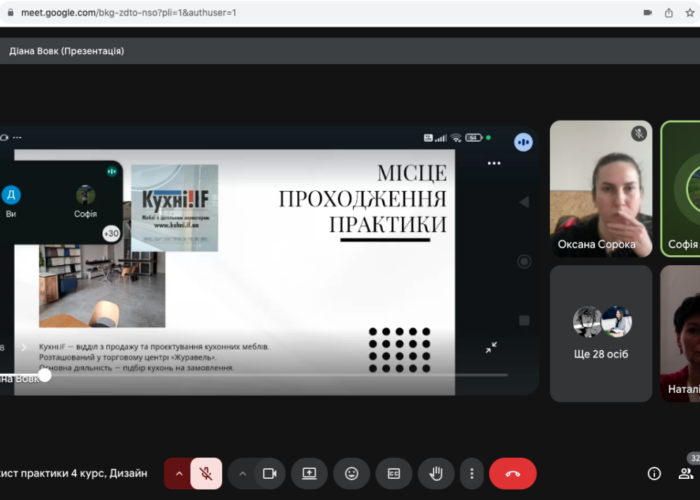Leave the call with red hang-up button
This screenshot has height=500, width=700.
(513, 473)
